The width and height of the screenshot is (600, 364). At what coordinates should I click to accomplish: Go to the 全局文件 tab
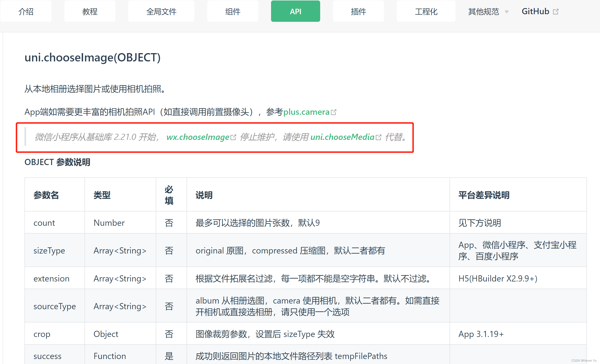tap(161, 11)
